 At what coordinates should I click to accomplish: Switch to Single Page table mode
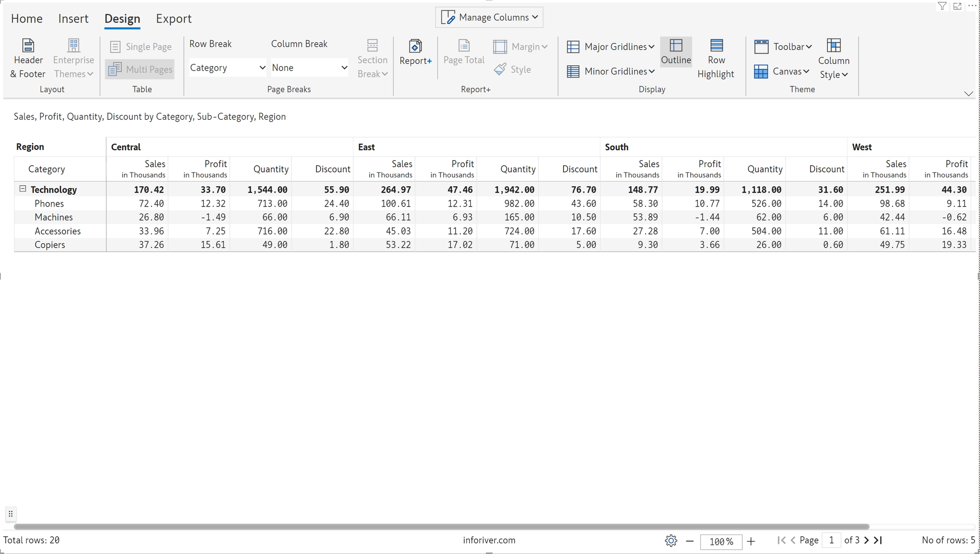pyautogui.click(x=141, y=47)
